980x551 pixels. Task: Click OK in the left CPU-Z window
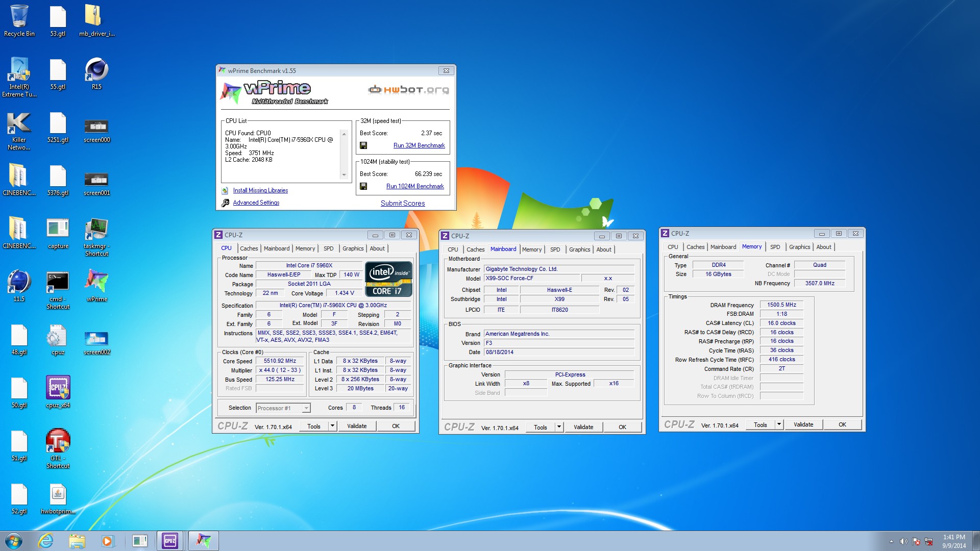pyautogui.click(x=396, y=426)
